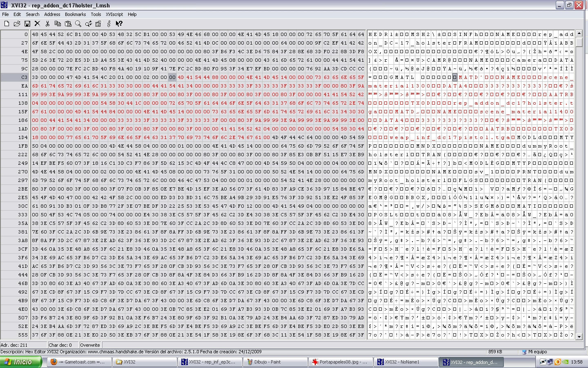Click Mi equipo in status bar

point(537,352)
